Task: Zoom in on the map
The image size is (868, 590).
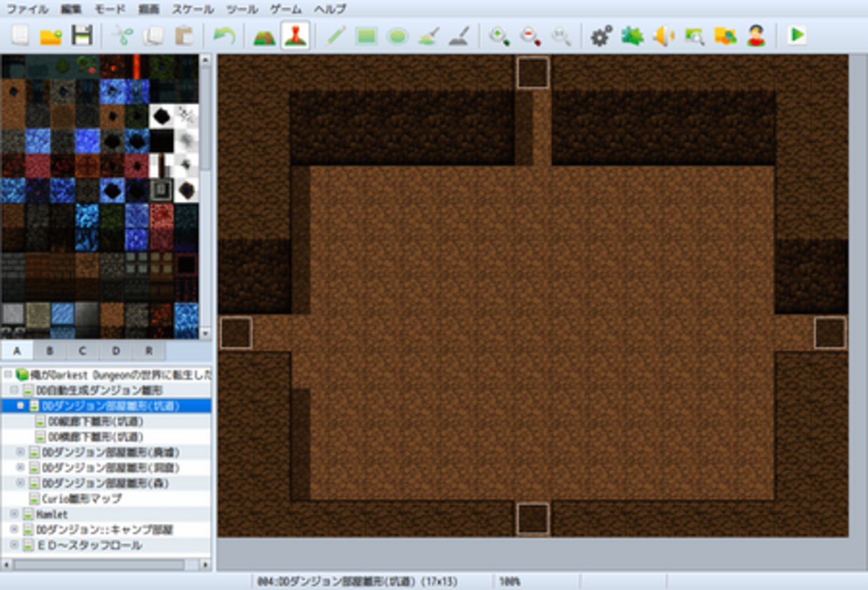Action: [x=499, y=35]
